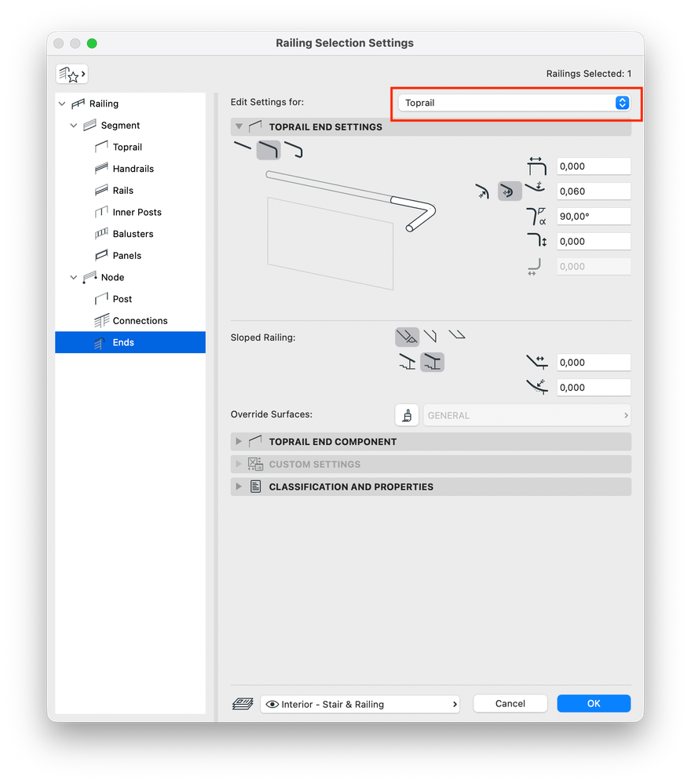Pick the sloped extension stair icon
The image size is (691, 784).
pyautogui.click(x=408, y=362)
